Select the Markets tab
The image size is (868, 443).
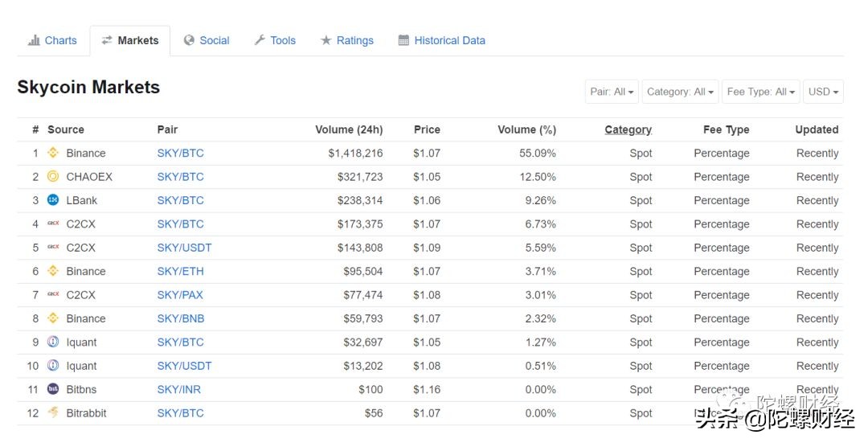click(130, 40)
